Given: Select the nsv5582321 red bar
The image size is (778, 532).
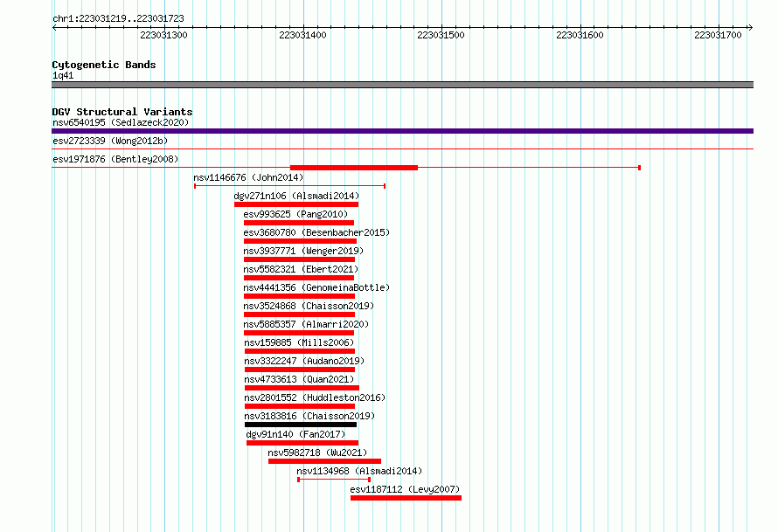Looking at the screenshot, I should pyautogui.click(x=299, y=278).
